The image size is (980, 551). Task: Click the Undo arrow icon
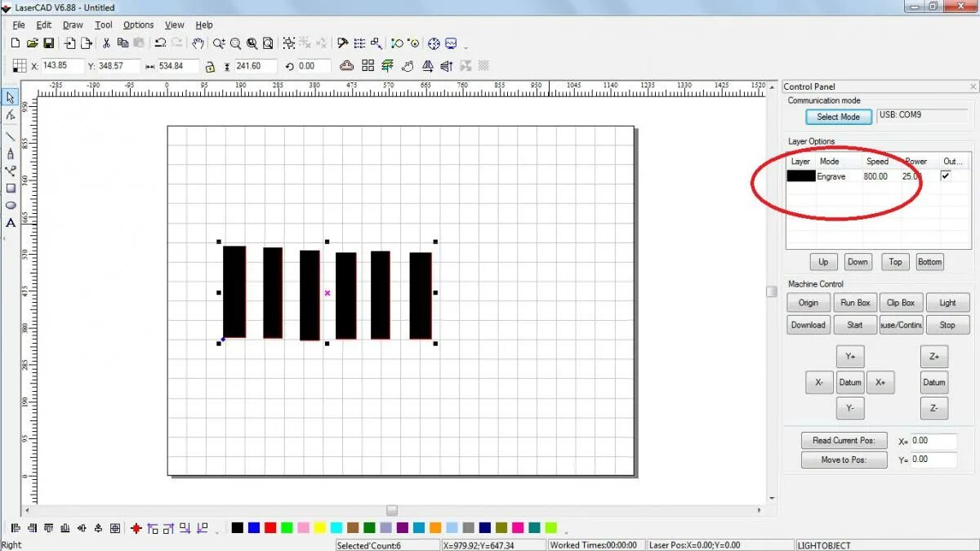pyautogui.click(x=161, y=43)
